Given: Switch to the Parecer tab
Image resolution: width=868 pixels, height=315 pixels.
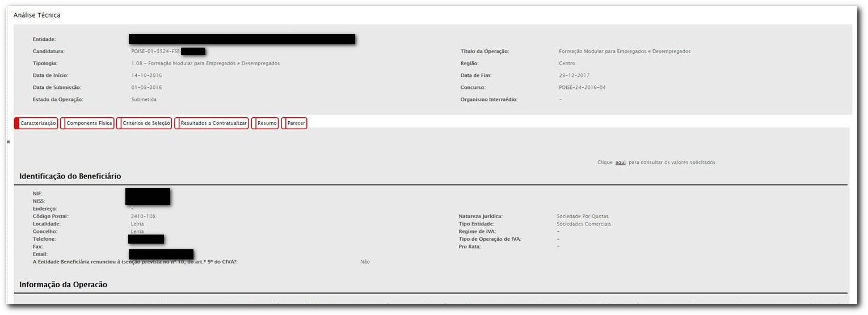Looking at the screenshot, I should point(296,123).
